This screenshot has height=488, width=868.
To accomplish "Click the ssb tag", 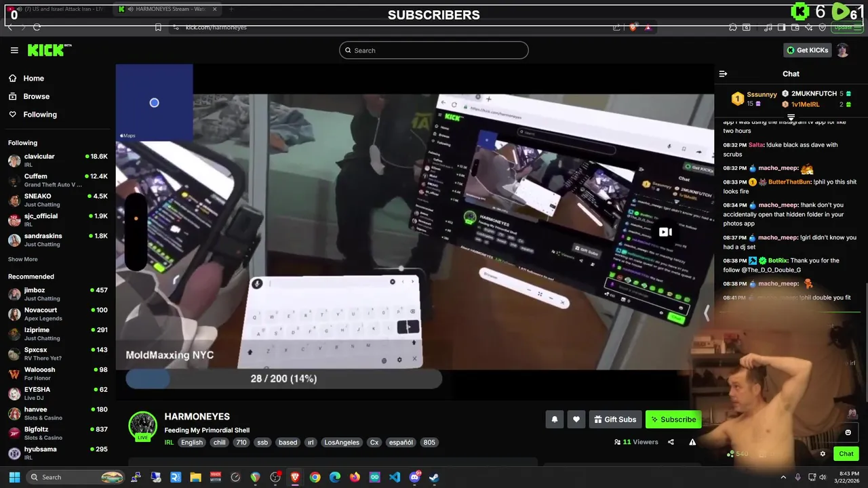I will 262,442.
